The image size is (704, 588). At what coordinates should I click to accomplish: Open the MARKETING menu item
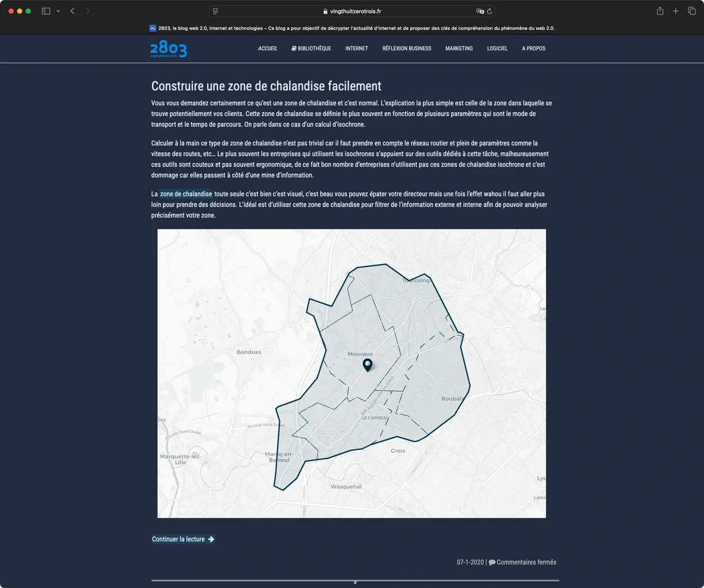point(459,48)
